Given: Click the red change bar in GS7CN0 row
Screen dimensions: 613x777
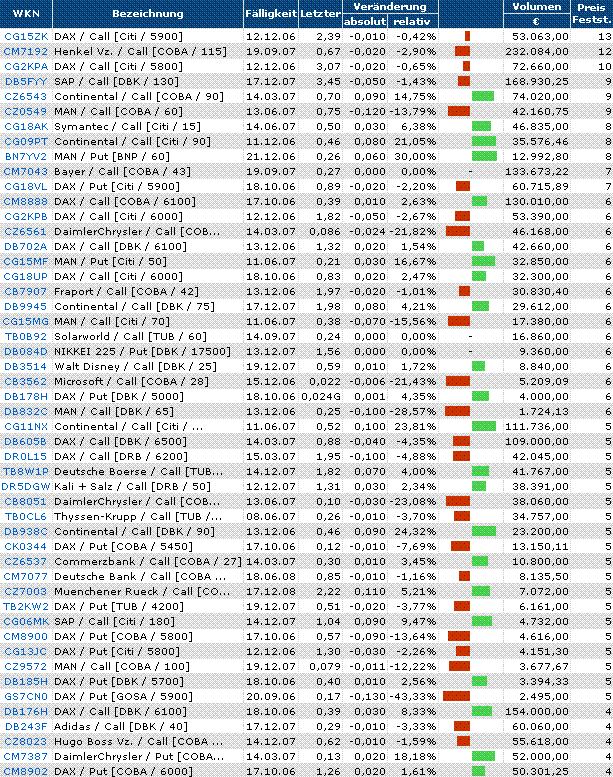Looking at the screenshot, I should [456, 696].
